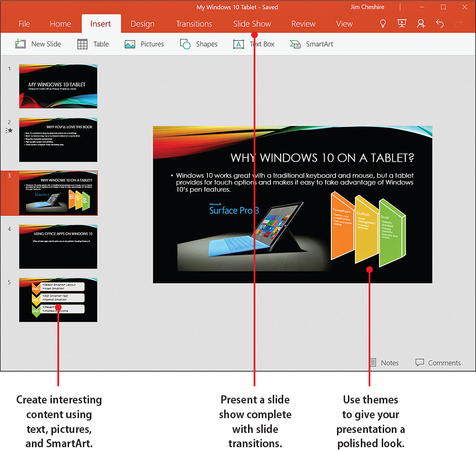Start slide show from presenter icon
The height and width of the screenshot is (451, 476).
click(x=402, y=23)
